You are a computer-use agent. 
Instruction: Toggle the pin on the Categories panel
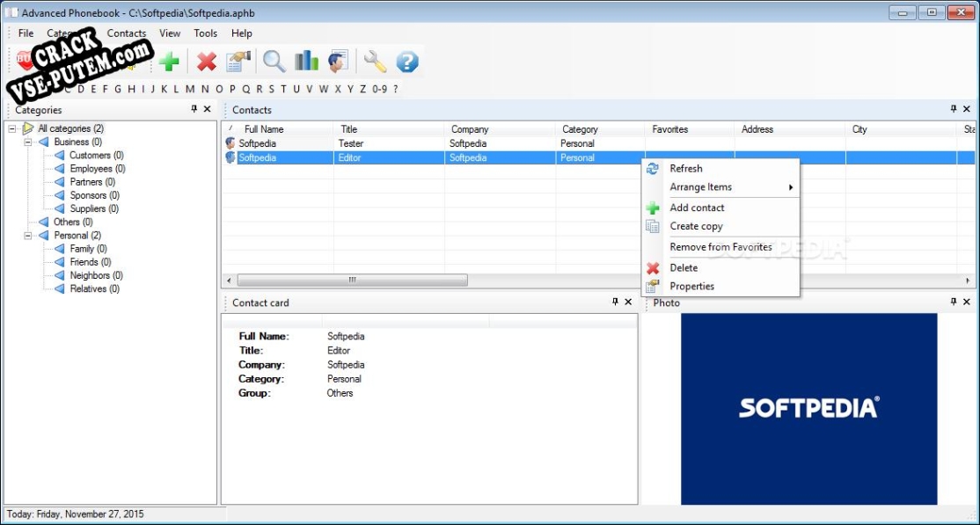pyautogui.click(x=194, y=109)
